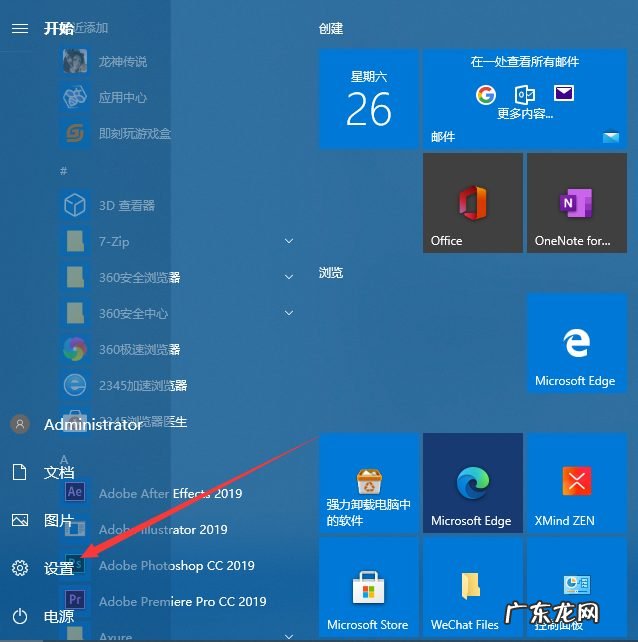The height and width of the screenshot is (642, 638).
Task: Click the purple envelope icon in mail tile
Action: pyautogui.click(x=563, y=93)
